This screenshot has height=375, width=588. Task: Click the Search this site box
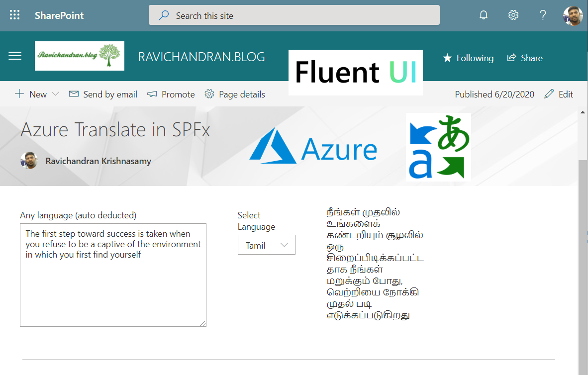294,15
